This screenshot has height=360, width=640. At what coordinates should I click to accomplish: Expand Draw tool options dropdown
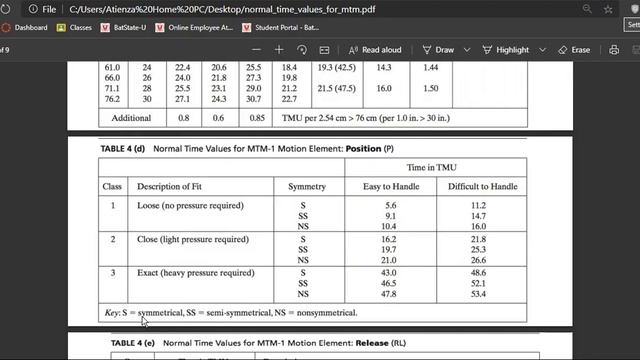pos(467,50)
